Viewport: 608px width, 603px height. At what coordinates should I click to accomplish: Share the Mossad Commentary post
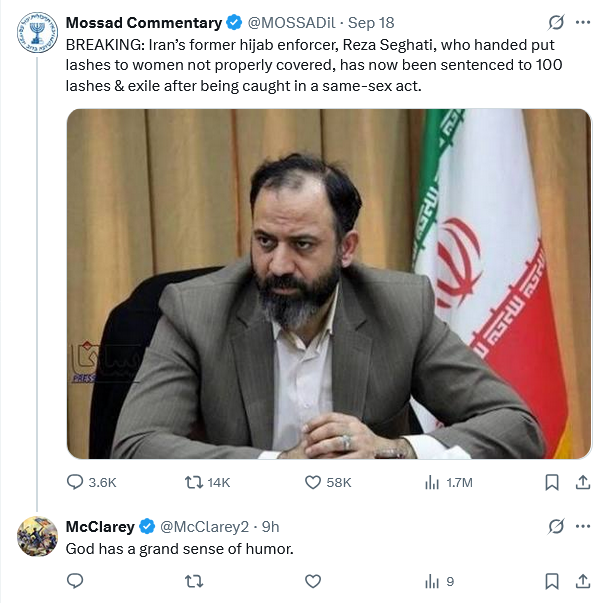pyautogui.click(x=582, y=482)
